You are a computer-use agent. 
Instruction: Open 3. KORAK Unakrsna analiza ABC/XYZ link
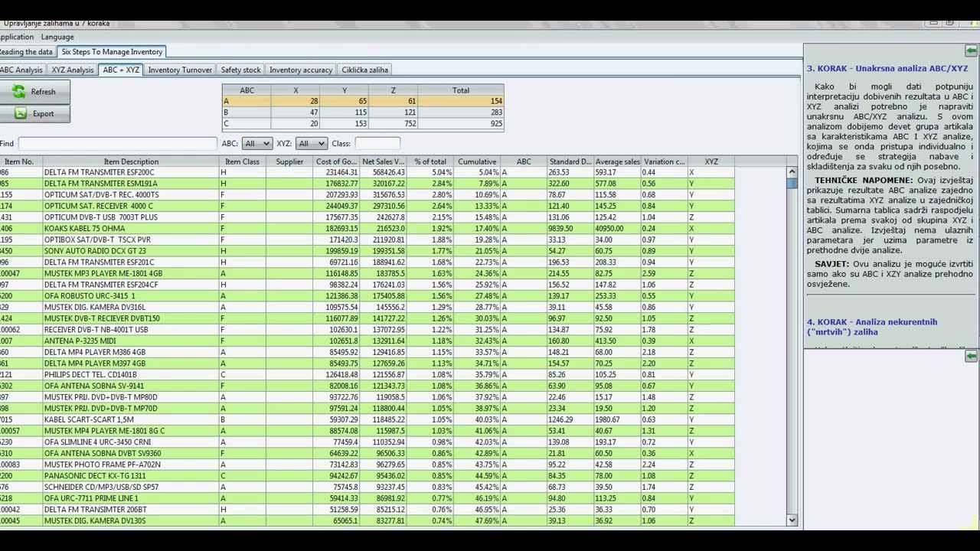pyautogui.click(x=887, y=68)
